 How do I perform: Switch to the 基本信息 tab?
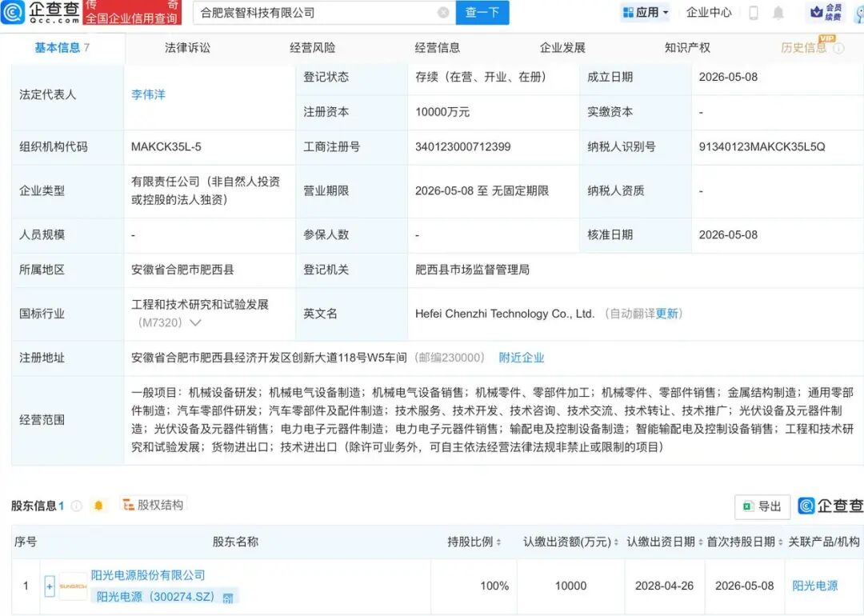click(62, 48)
